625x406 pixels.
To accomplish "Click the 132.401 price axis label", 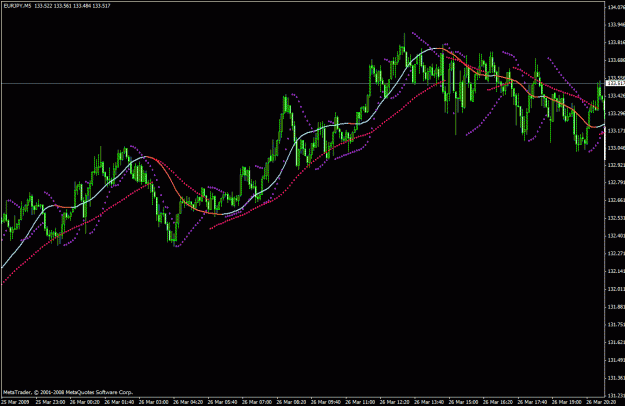I will pyautogui.click(x=616, y=236).
